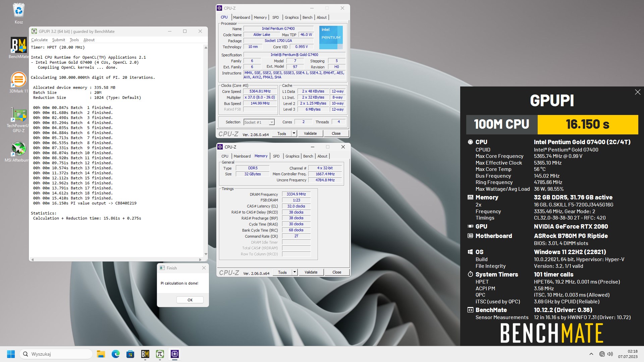Click the taskbar search field Wyszukaj

pos(56,354)
